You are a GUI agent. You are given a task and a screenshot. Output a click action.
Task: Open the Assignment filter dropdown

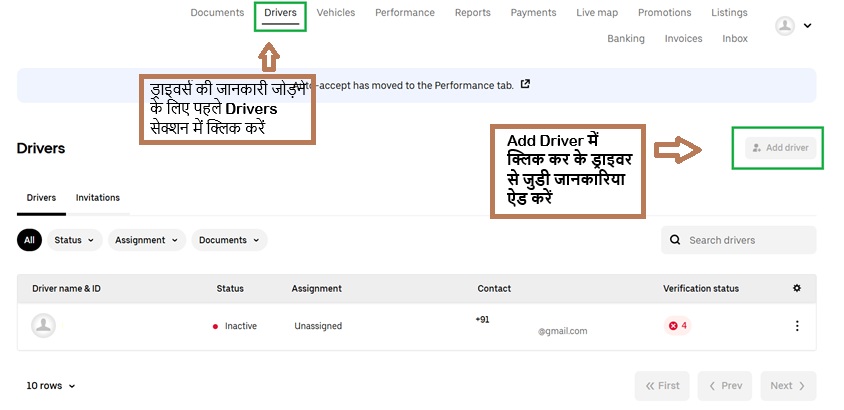(x=146, y=240)
